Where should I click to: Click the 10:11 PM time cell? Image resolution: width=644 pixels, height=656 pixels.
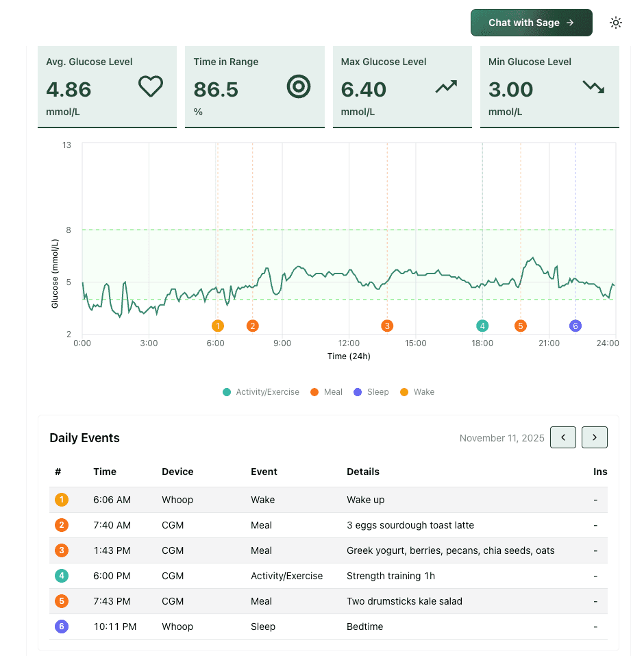pos(114,627)
